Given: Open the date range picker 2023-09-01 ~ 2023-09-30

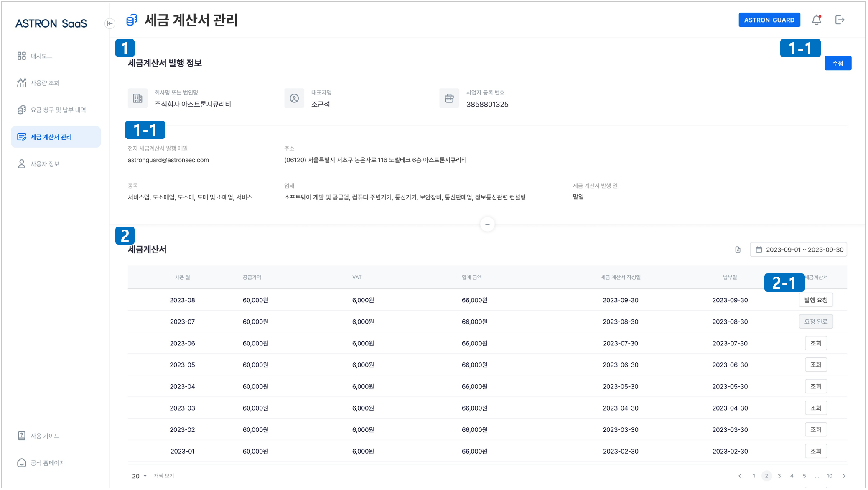Looking at the screenshot, I should (798, 250).
